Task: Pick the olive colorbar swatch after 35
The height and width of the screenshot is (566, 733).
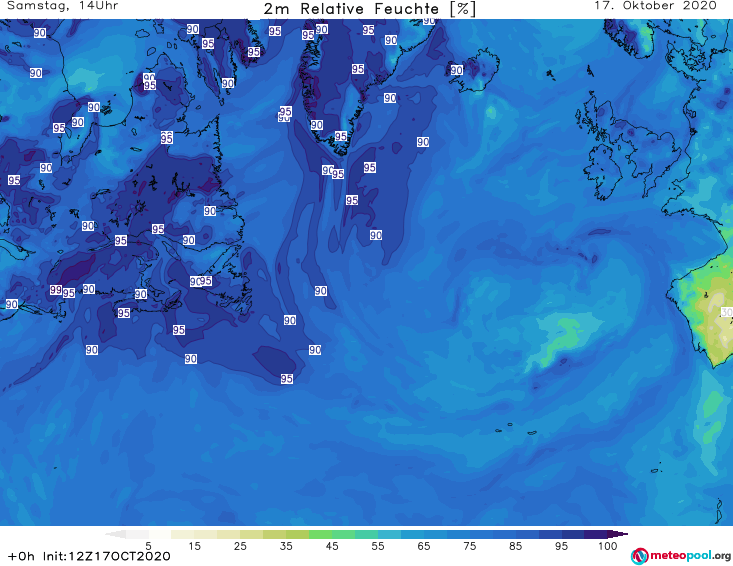Action: tap(298, 534)
